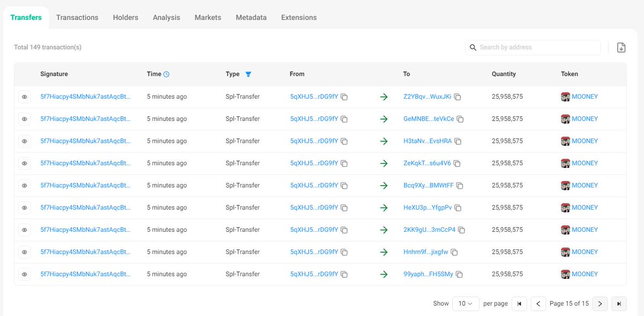Copy sender address in 2KK9gU...3mCcP4 row
Screen dimensions: 644x316
[345, 230]
